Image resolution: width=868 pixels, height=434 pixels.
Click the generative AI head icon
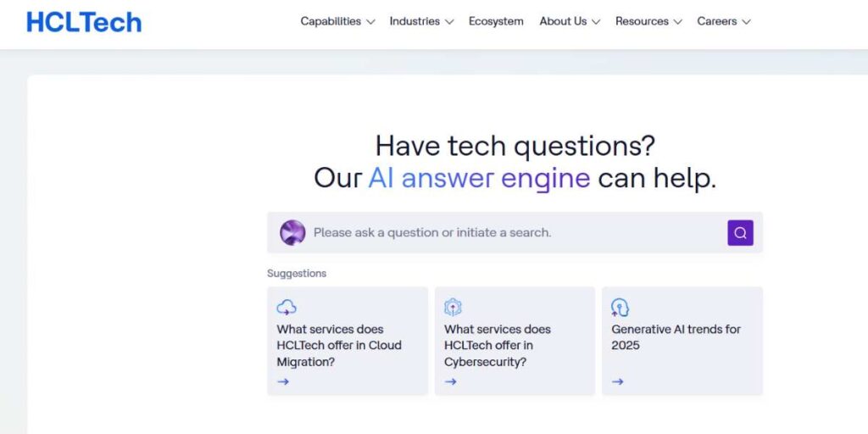click(620, 307)
